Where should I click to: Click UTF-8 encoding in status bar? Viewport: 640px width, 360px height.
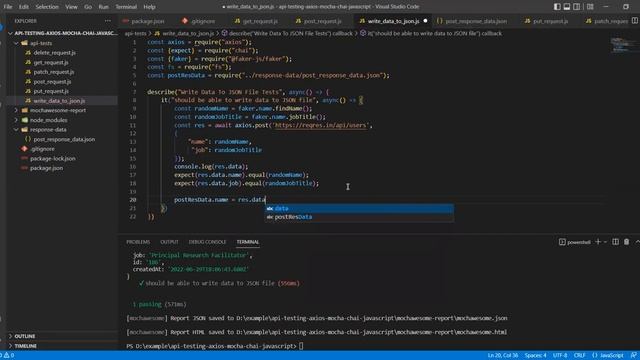pos(560,356)
